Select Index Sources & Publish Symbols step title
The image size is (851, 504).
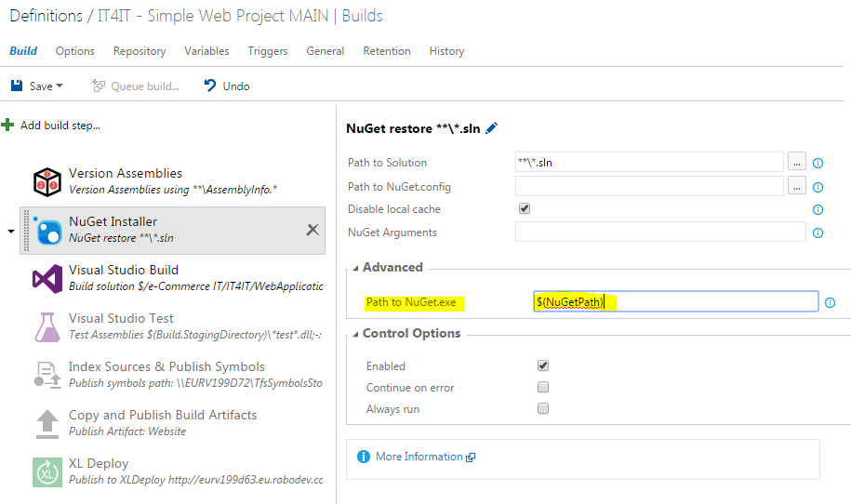pyautogui.click(x=166, y=366)
